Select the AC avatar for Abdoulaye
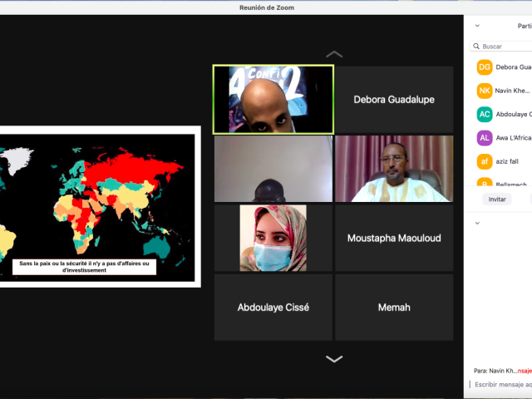 point(485,115)
